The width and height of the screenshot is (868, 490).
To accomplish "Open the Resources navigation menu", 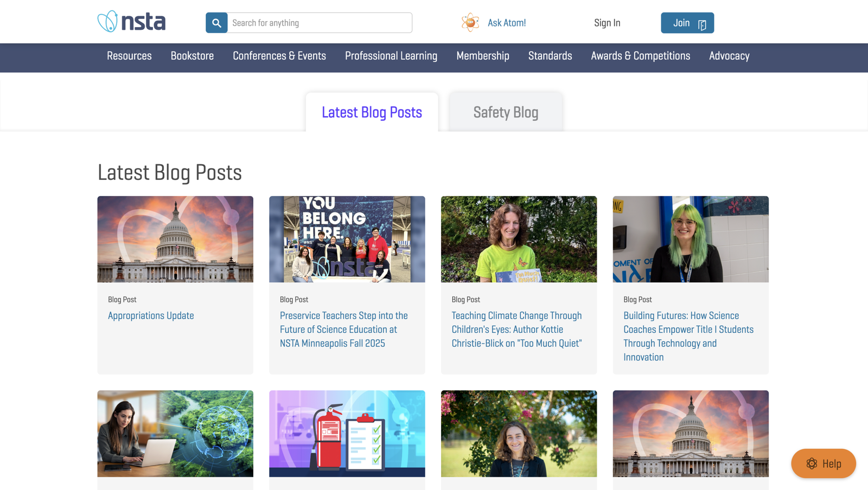I will (129, 56).
